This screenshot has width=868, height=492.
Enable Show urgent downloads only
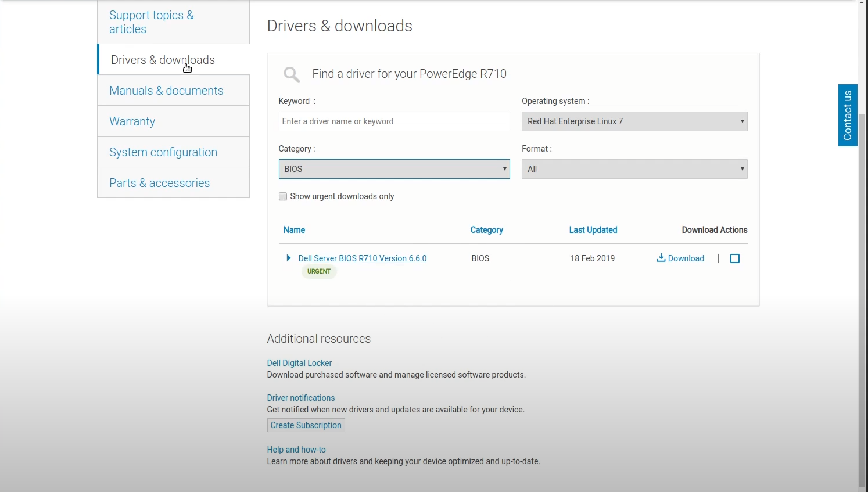(x=283, y=196)
